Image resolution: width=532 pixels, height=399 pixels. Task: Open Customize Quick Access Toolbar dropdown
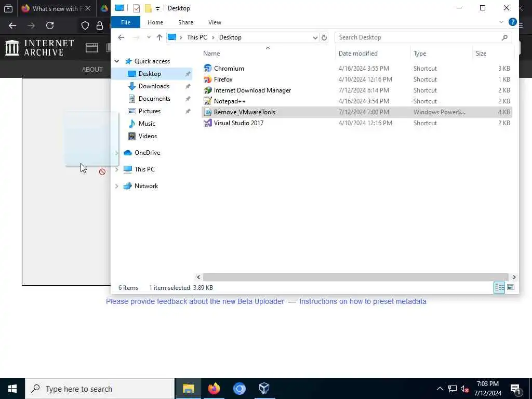[157, 8]
